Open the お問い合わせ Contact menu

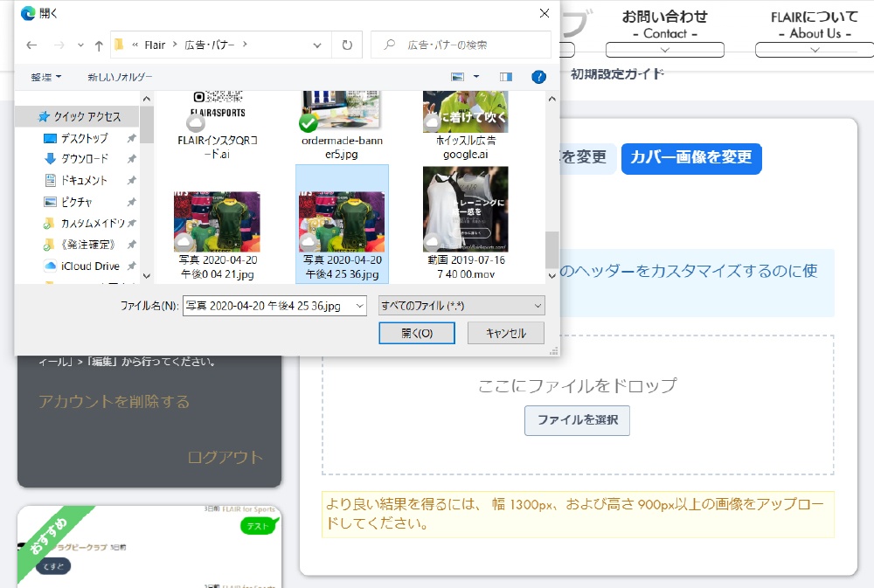tap(665, 25)
